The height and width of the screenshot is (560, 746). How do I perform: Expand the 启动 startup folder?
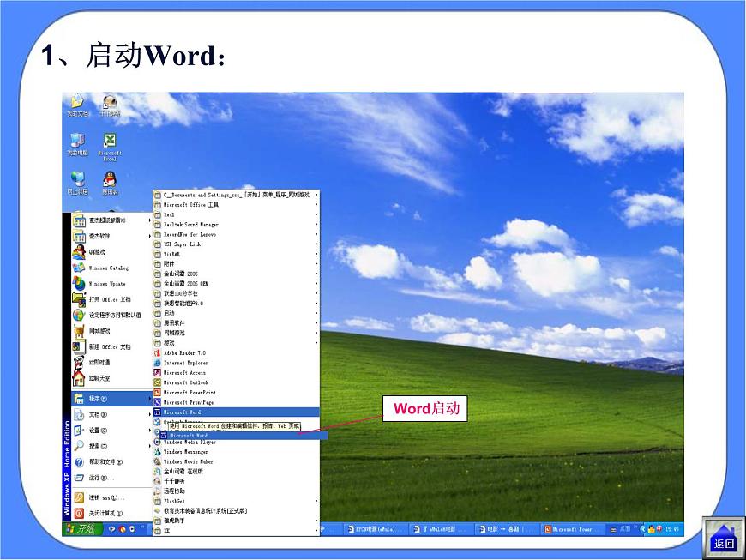click(236, 314)
